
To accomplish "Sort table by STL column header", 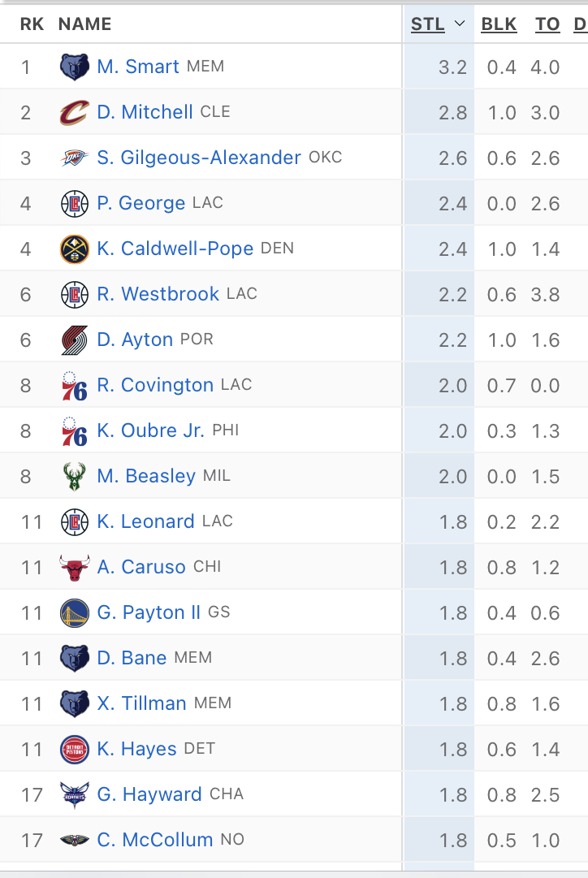I will click(428, 24).
